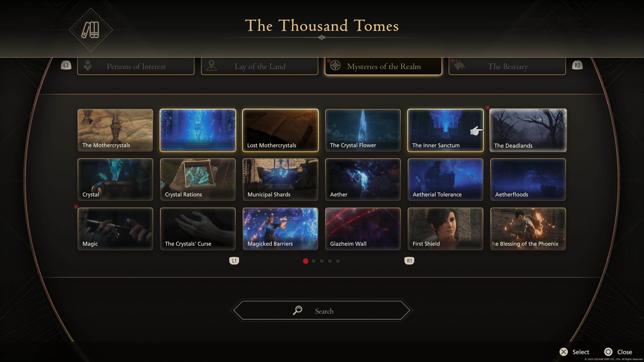Open The Bestiary tab

pos(507,66)
